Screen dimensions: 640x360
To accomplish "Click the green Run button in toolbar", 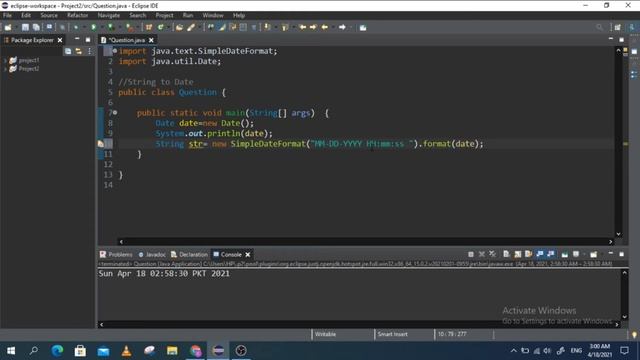I will pyautogui.click(x=93, y=27).
